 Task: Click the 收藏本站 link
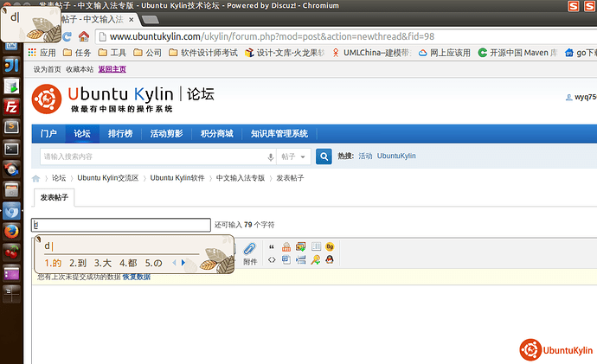80,69
